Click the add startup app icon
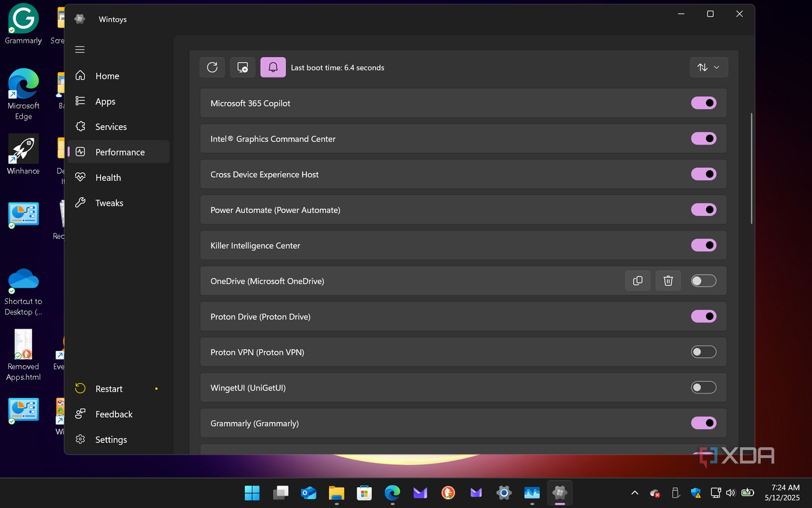Image resolution: width=812 pixels, height=508 pixels. pos(243,67)
